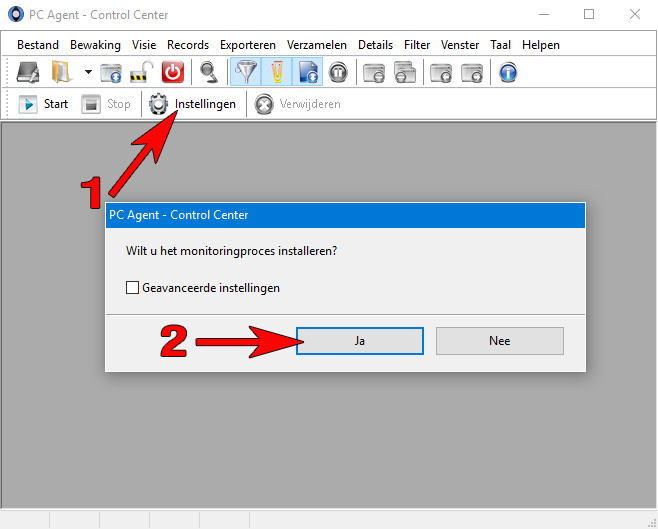The width and height of the screenshot is (658, 529).
Task: Click the round pause icon
Action: [338, 72]
